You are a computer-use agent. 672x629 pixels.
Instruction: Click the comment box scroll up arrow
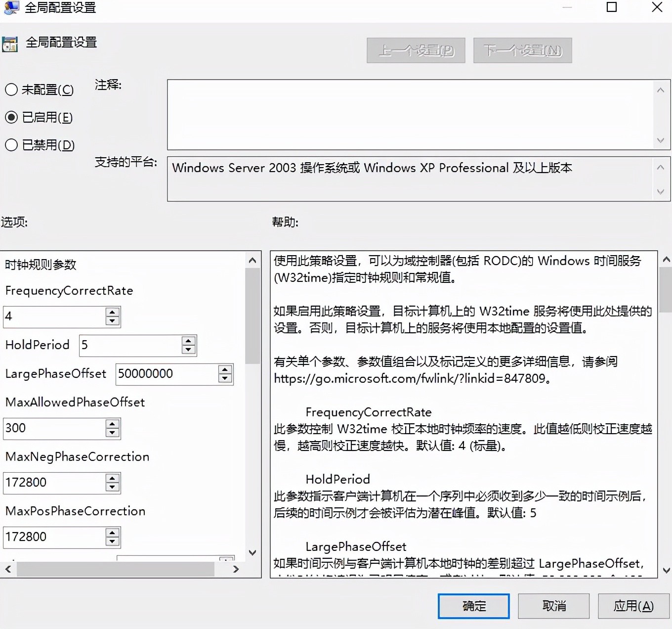661,90
